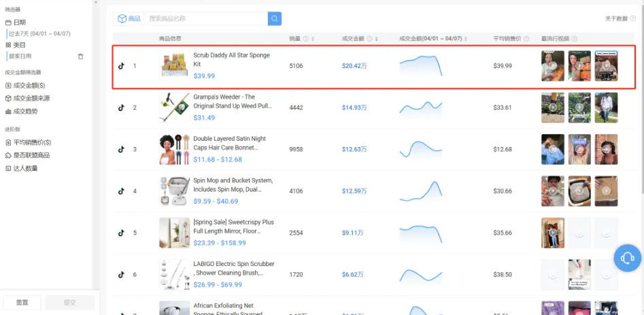Open the floating customer support headset button
This screenshot has height=315, width=644.
(627, 258)
